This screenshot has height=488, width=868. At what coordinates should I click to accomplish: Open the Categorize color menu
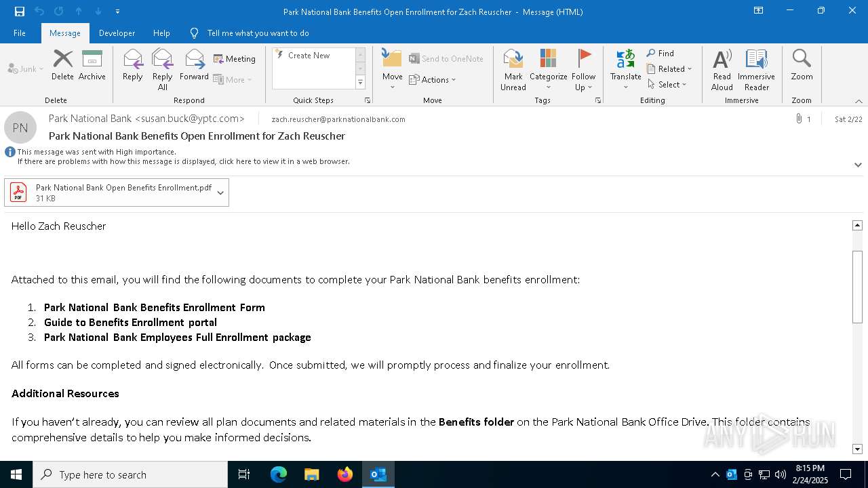[x=548, y=70]
